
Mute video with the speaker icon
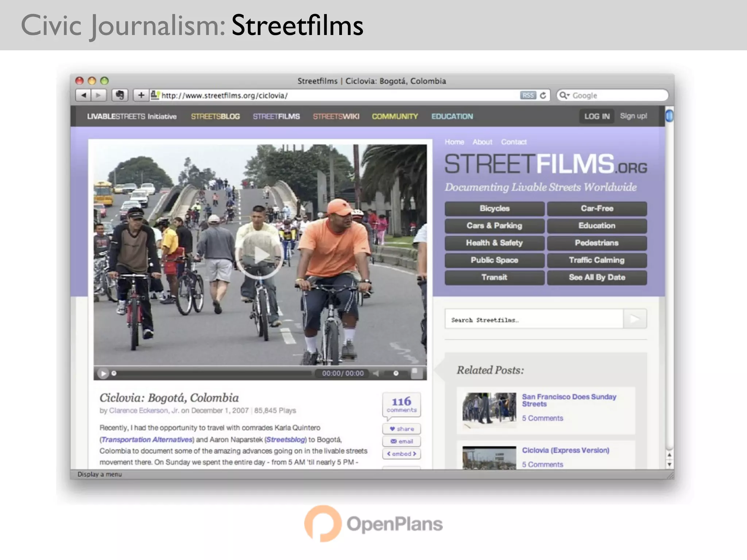click(x=376, y=373)
